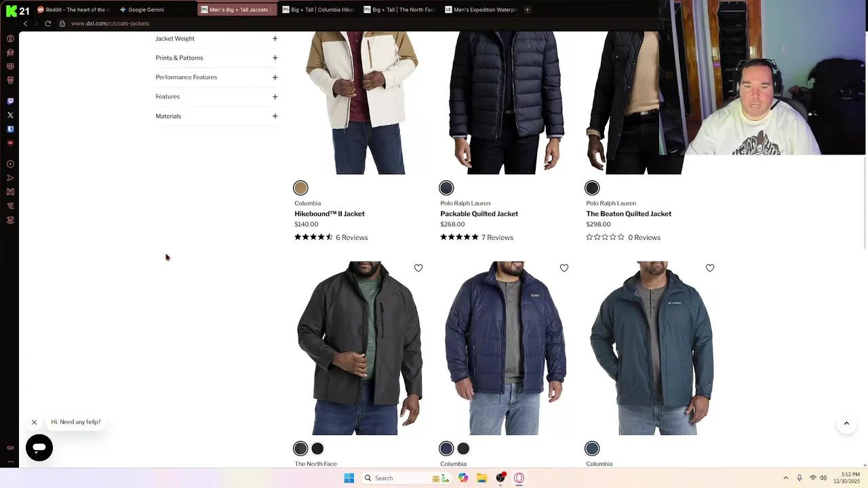The image size is (868, 488).
Task: Select the teal swatch under Columbia rain jacket
Action: click(x=592, y=449)
